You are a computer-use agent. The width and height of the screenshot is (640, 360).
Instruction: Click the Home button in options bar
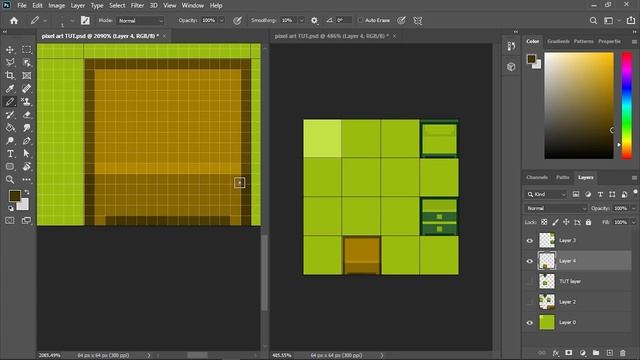(x=14, y=20)
